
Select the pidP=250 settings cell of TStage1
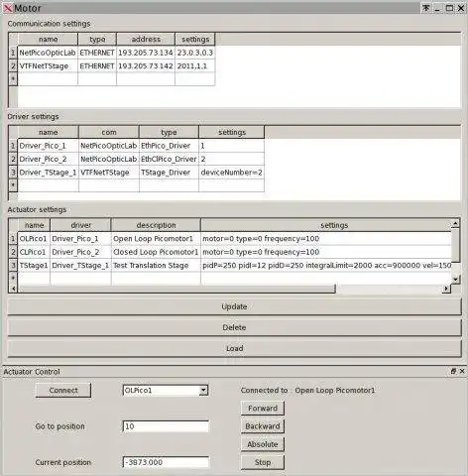tap(326, 266)
